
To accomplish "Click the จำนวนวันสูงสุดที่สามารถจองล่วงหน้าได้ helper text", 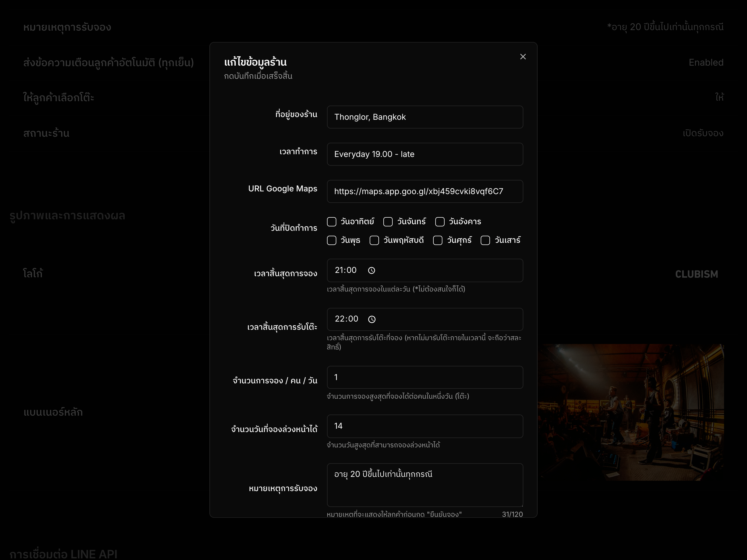I will (383, 445).
